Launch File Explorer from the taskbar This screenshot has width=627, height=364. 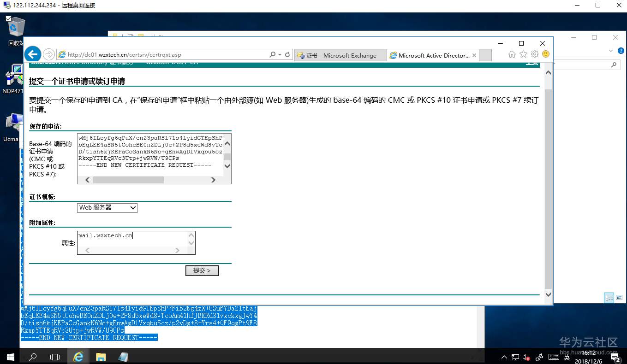[x=101, y=357]
